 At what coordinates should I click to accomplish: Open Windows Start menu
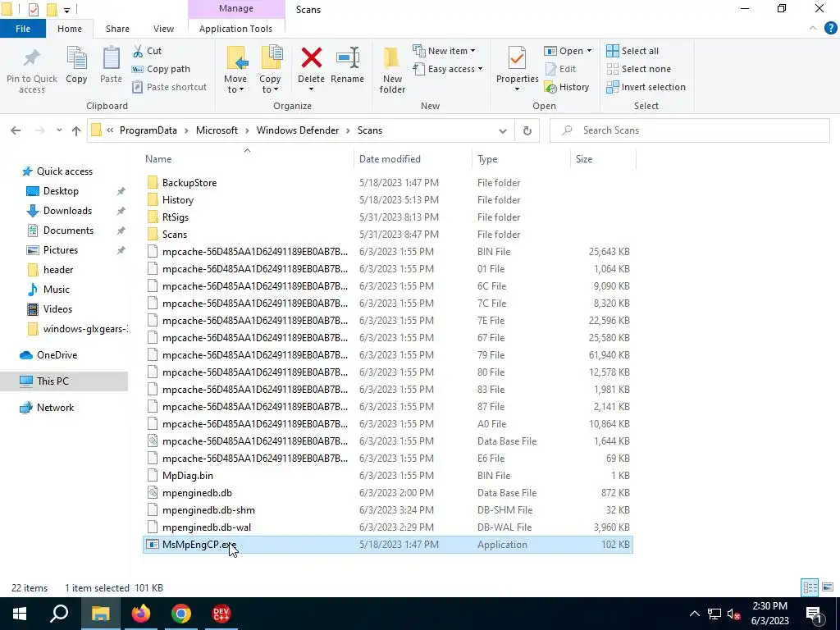tap(20, 614)
